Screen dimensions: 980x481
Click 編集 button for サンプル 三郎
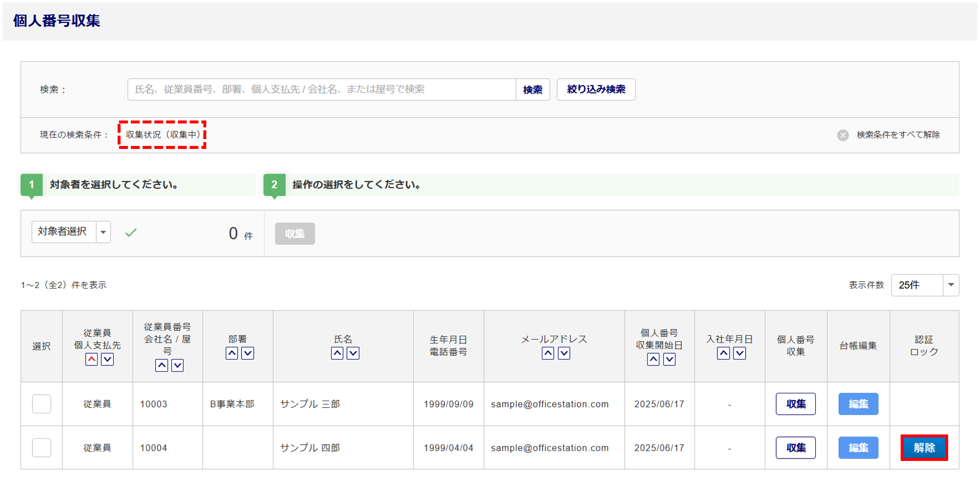[858, 404]
